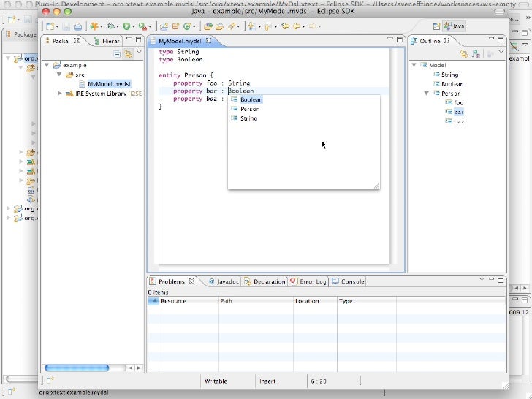Click the New Java Package icon

(x=175, y=26)
